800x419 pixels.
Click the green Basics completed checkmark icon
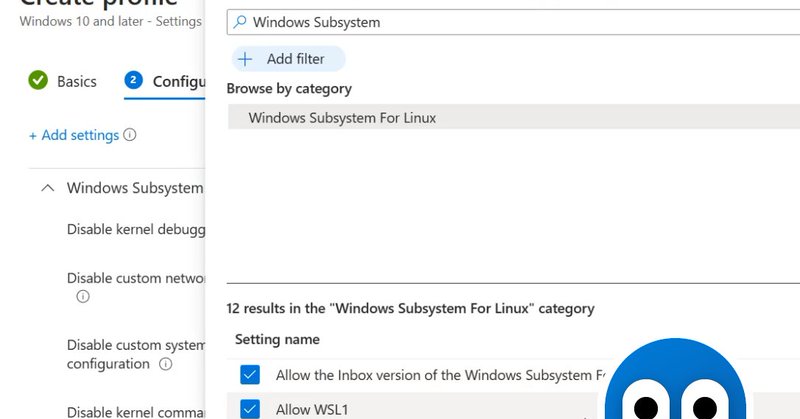pyautogui.click(x=38, y=81)
